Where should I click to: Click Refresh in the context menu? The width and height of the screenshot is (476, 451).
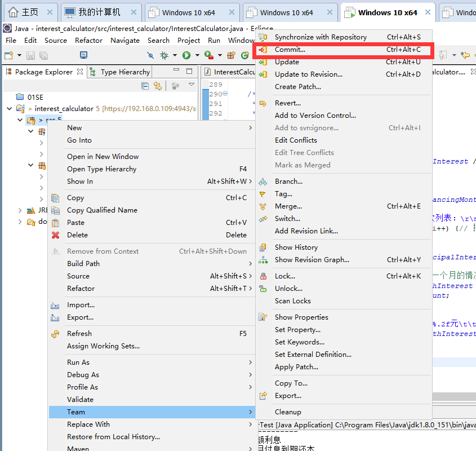[x=152, y=334]
